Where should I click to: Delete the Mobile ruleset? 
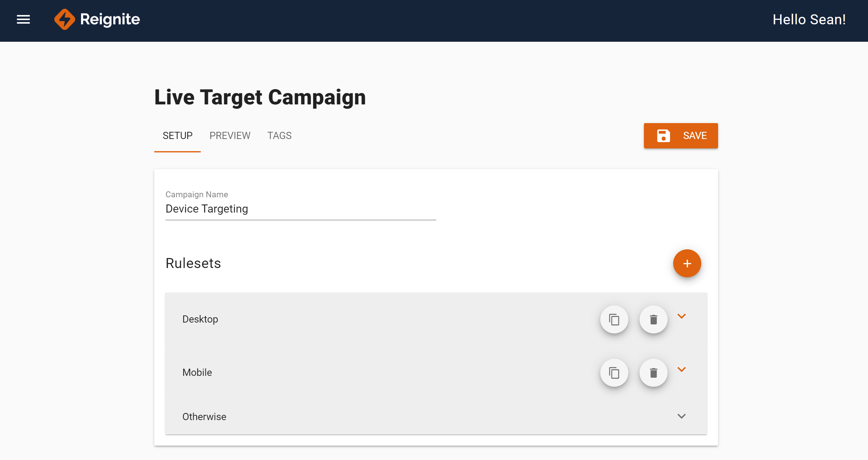tap(653, 373)
